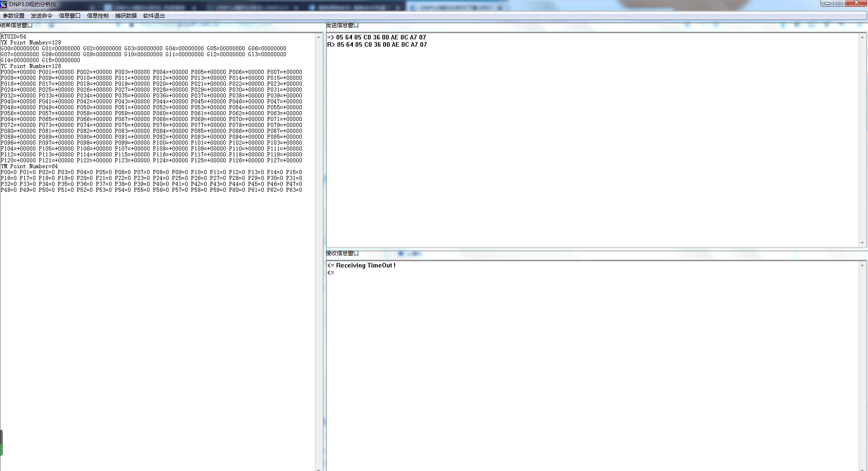
Task: Click the up arrow of send panel scrollbar
Action: pos(862,37)
